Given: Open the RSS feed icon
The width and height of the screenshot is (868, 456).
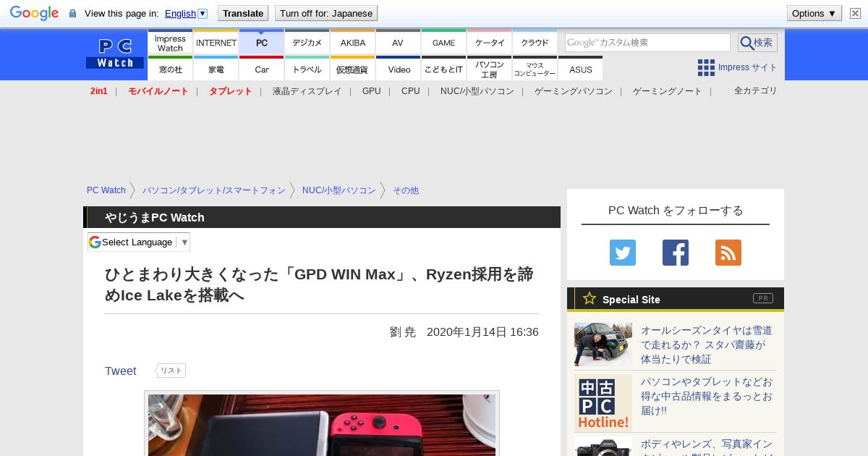Looking at the screenshot, I should pos(728,253).
